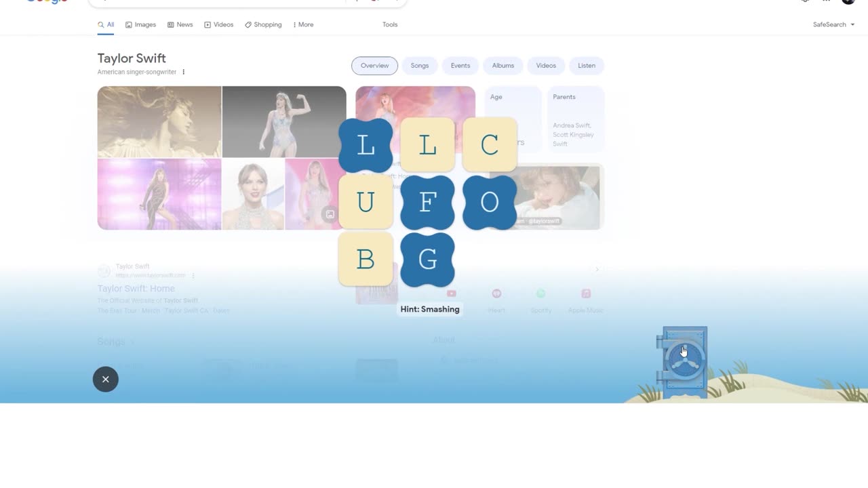Click the Taylor Swift heading text
868x488 pixels.
click(x=132, y=58)
